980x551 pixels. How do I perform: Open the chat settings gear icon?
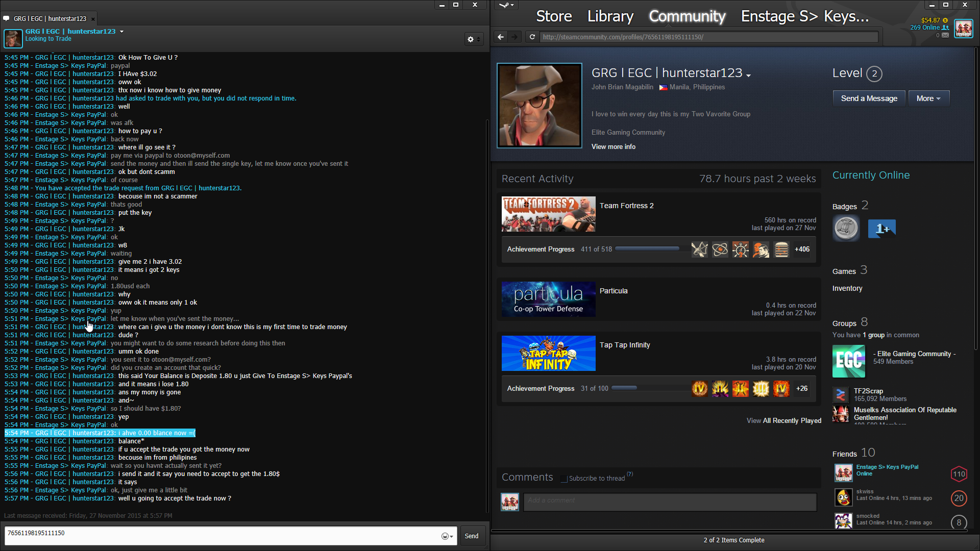(x=471, y=39)
